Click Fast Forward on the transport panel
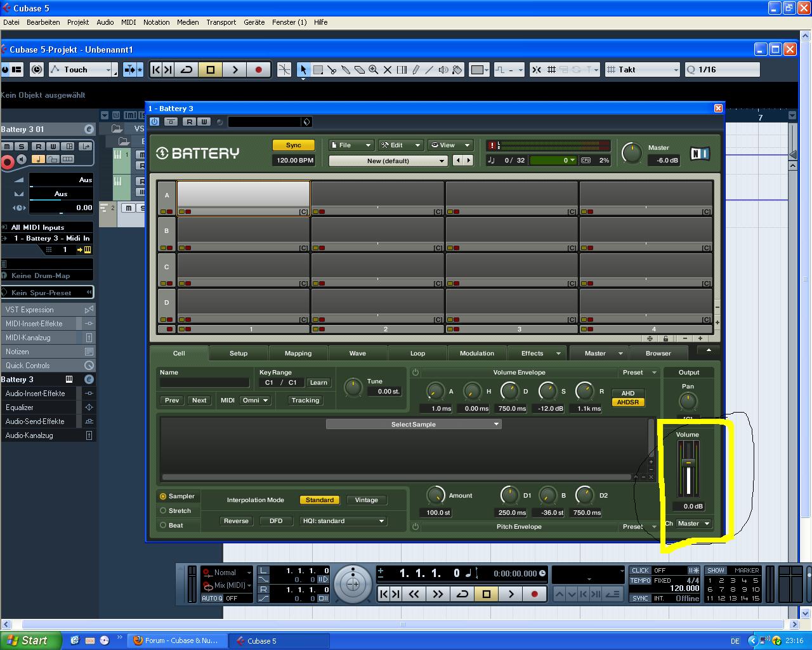The image size is (812, 650). click(438, 594)
